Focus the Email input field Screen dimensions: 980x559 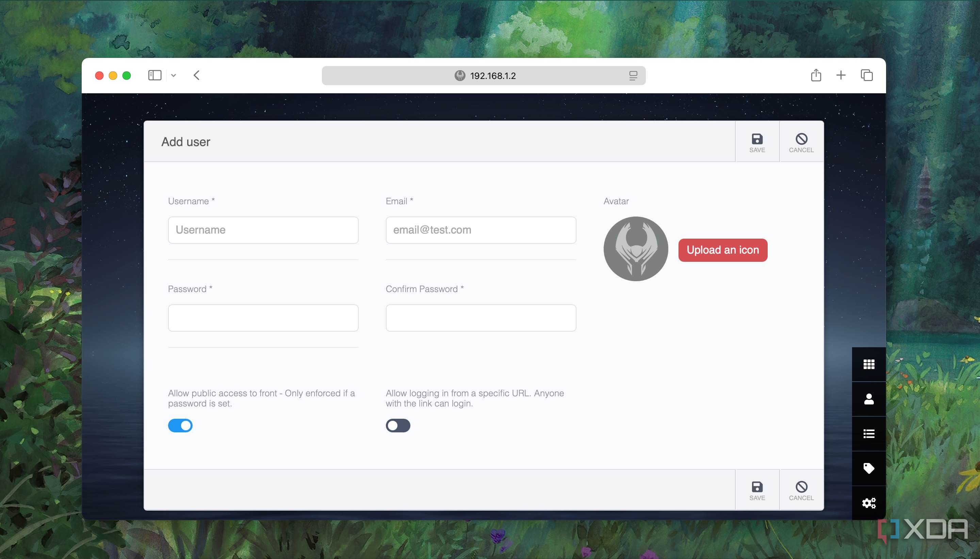point(481,230)
